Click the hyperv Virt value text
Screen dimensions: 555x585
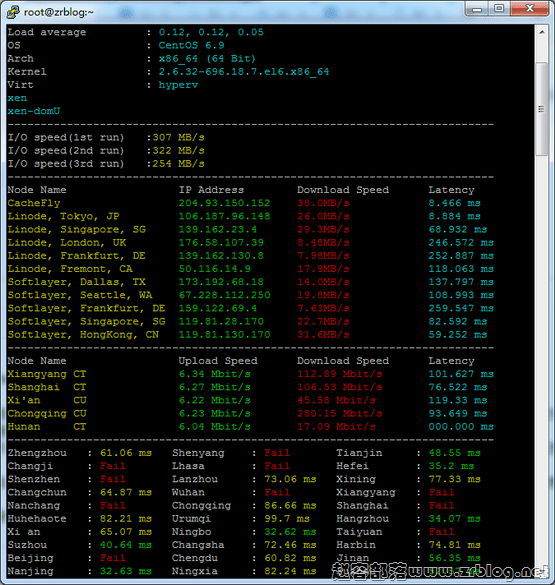178,85
